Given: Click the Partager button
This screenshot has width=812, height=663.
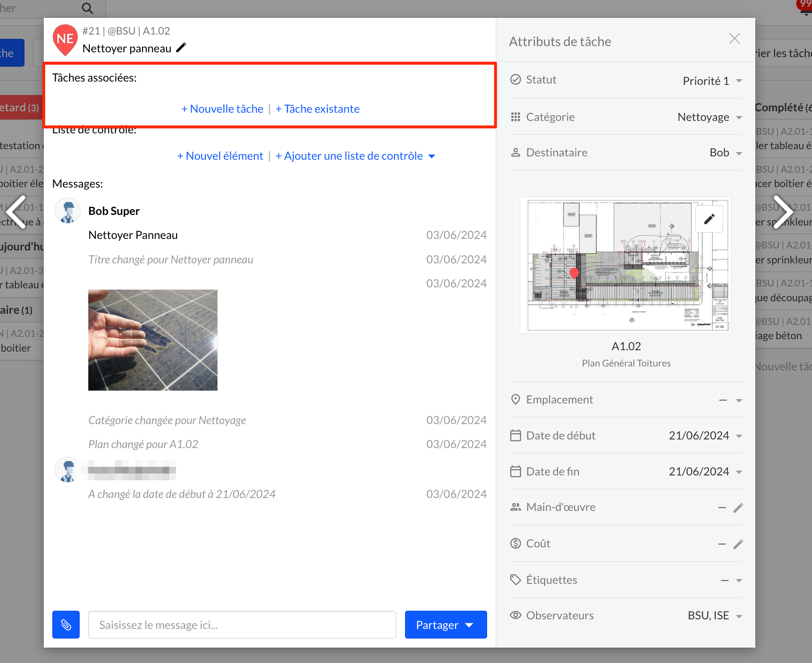Looking at the screenshot, I should pos(446,625).
